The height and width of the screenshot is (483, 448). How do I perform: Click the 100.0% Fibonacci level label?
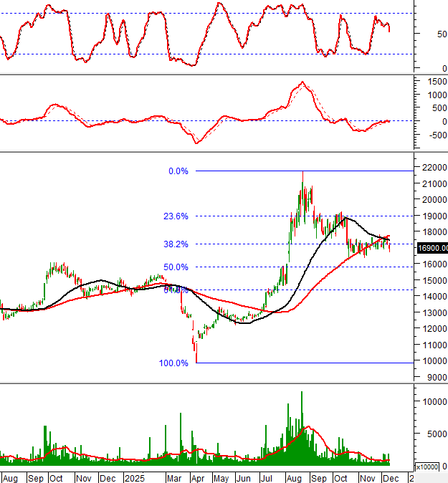[173, 363]
